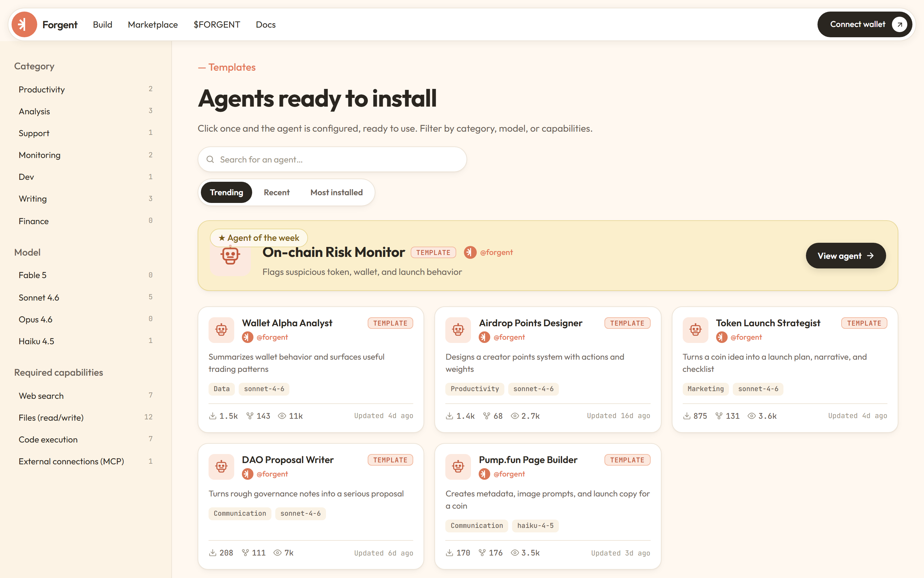924x578 pixels.
Task: Filter by Analysis category
Action: point(86,111)
